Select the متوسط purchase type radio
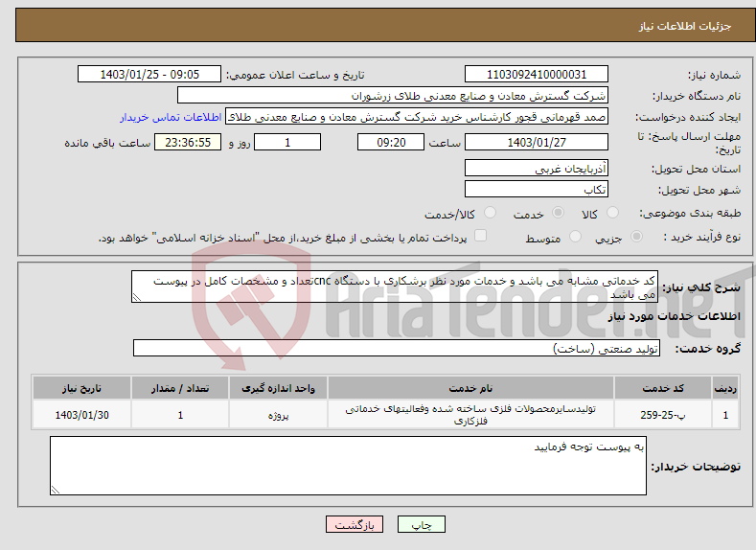The height and width of the screenshot is (550, 756). pyautogui.click(x=575, y=237)
